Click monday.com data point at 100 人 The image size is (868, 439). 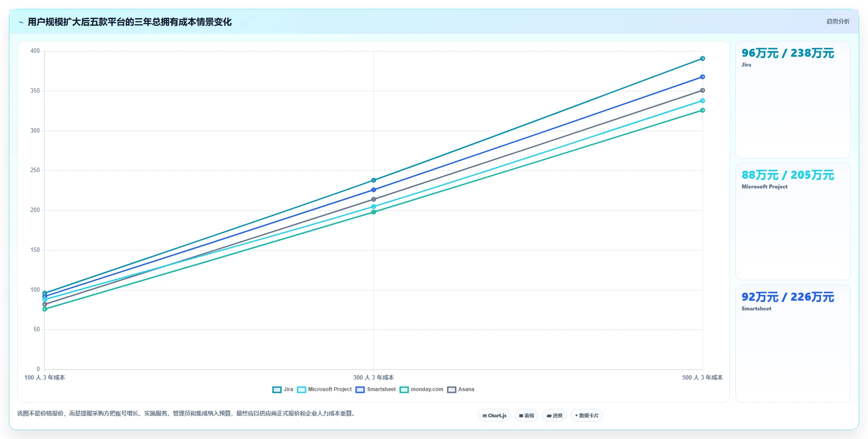pyautogui.click(x=45, y=309)
